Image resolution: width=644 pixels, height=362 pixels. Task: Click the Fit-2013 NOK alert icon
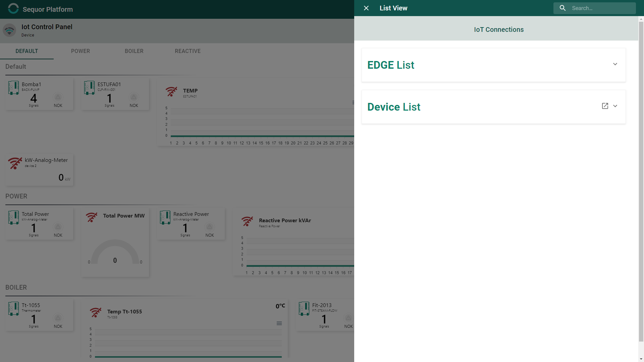point(348,318)
